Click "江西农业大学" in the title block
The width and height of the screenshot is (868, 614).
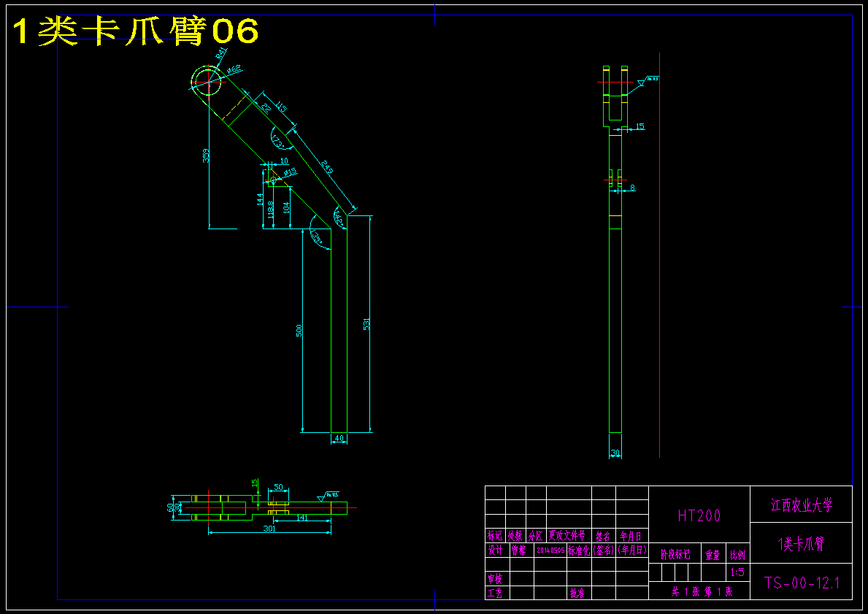[801, 505]
